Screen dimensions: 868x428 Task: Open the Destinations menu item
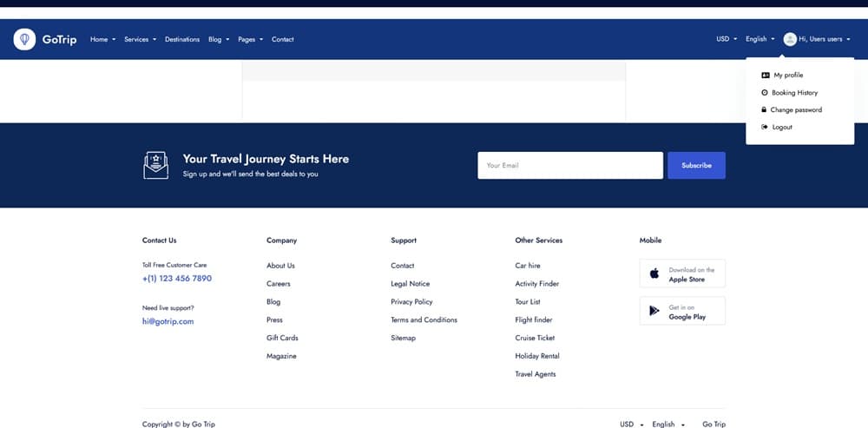(182, 39)
